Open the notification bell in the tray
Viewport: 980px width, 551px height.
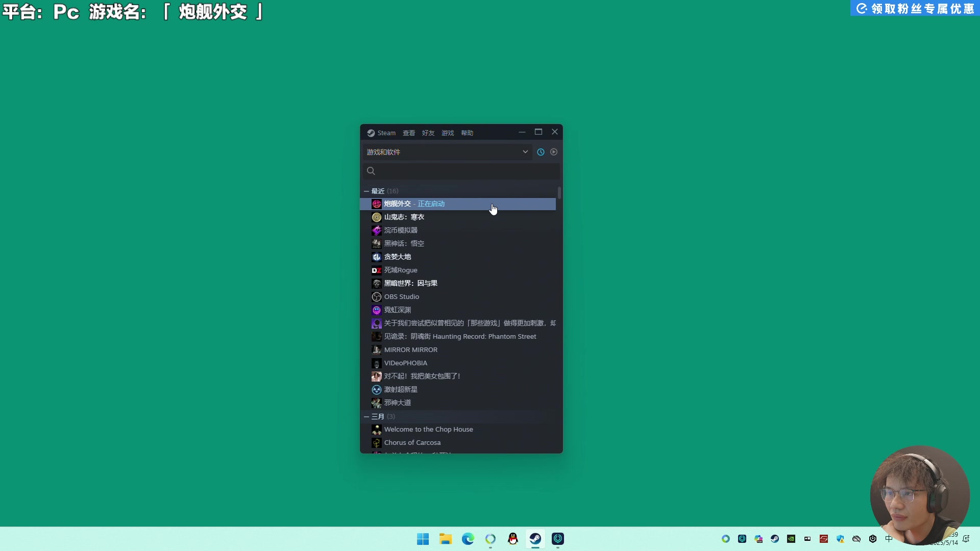pyautogui.click(x=966, y=539)
